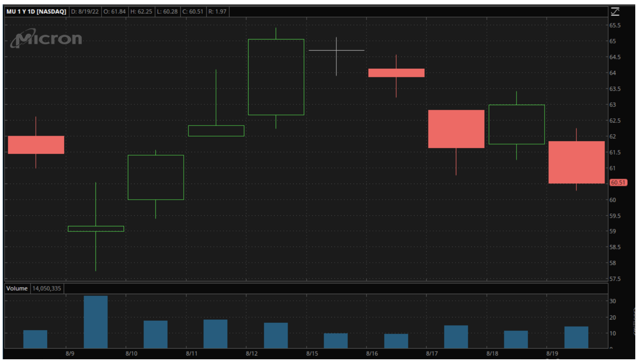Select the 8/9 green doji candle
640x364 pixels.
coord(96,229)
